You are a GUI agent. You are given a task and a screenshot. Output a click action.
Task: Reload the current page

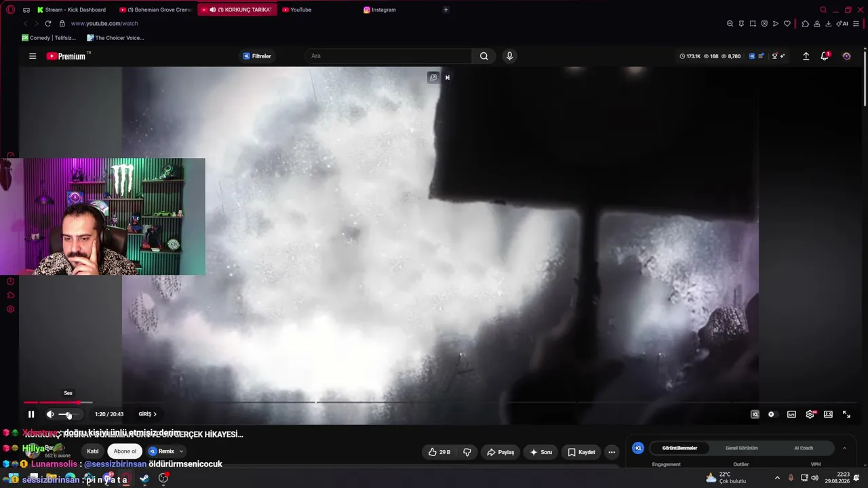tap(48, 24)
